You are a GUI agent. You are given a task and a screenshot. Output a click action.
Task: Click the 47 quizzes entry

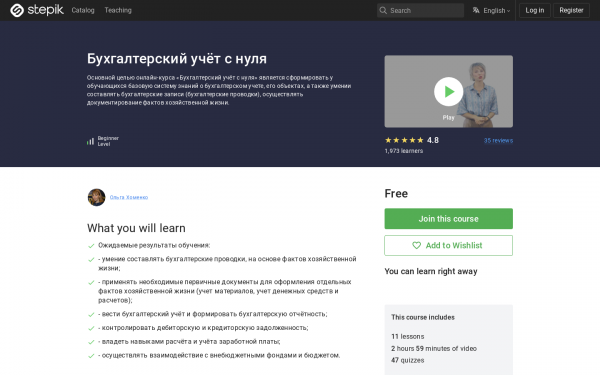[x=408, y=360]
